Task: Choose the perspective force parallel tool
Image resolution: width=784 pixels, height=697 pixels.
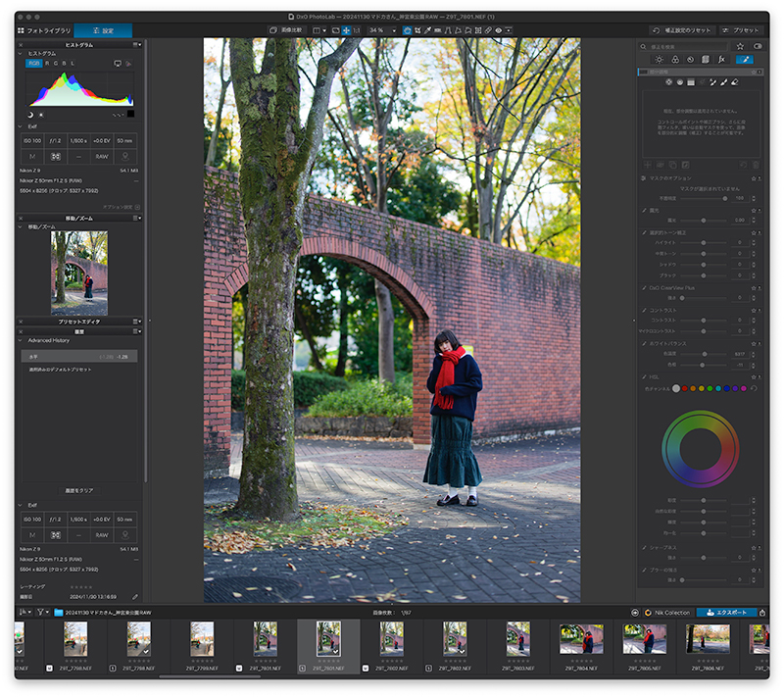Action: pos(448,30)
